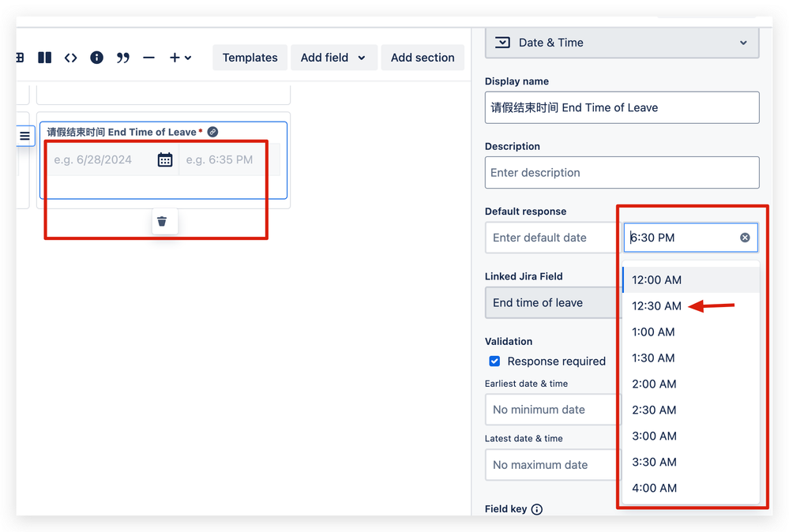789x532 pixels.
Task: Open the Linked Jira Field dropdown
Action: click(x=552, y=303)
